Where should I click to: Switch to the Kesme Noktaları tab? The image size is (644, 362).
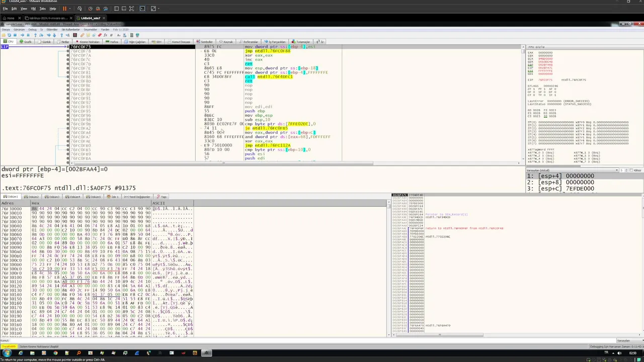(88, 42)
